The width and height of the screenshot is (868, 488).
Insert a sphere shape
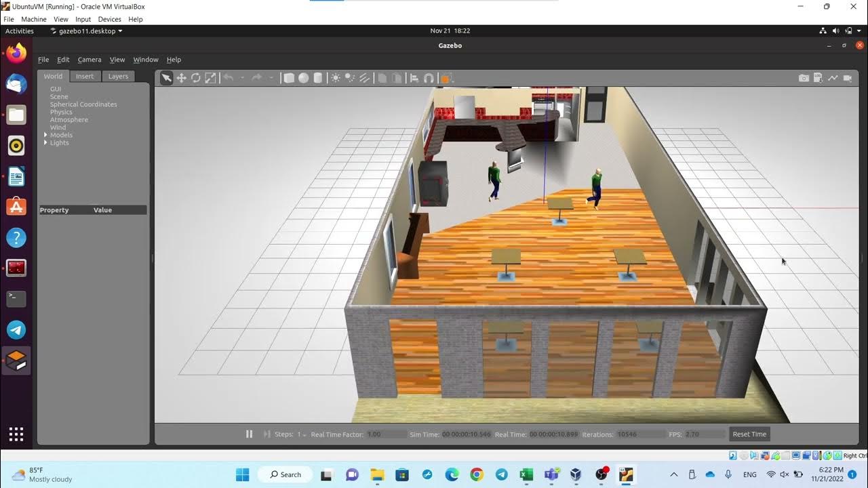click(303, 78)
